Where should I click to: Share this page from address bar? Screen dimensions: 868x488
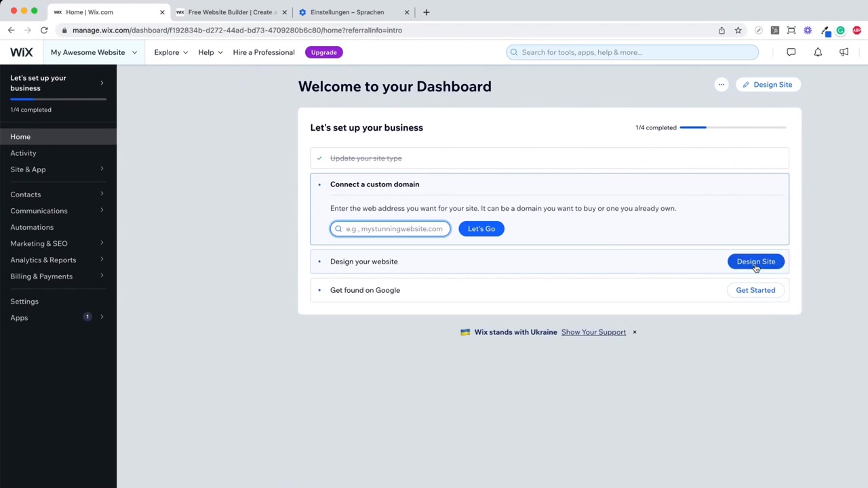(722, 30)
